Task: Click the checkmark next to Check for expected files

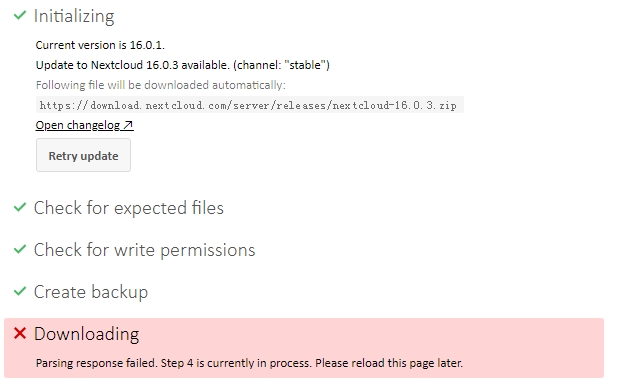Action: click(20, 207)
